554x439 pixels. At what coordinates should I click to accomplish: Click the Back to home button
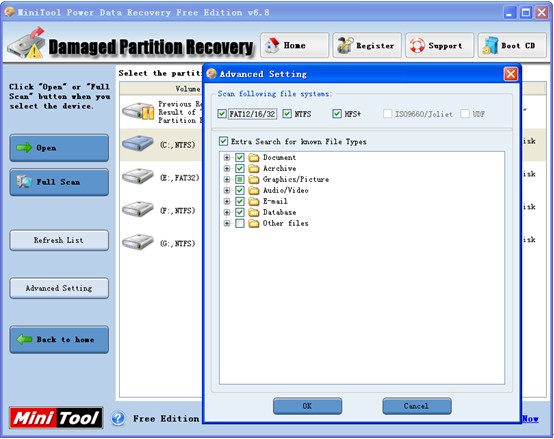coord(59,339)
